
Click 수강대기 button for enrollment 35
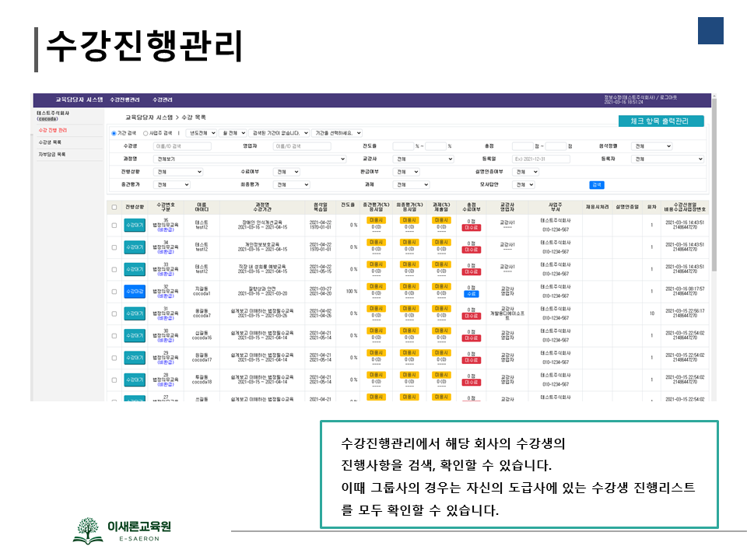[135, 226]
